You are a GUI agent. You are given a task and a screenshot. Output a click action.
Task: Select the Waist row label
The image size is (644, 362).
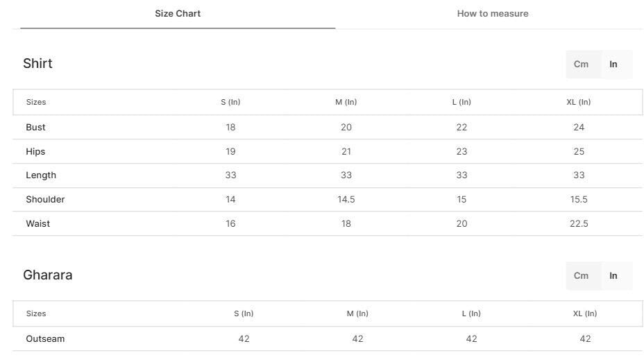(37, 224)
